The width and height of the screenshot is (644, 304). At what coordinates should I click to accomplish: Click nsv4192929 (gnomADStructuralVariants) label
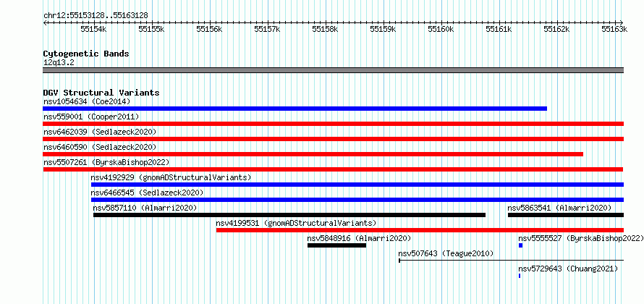[171, 177]
